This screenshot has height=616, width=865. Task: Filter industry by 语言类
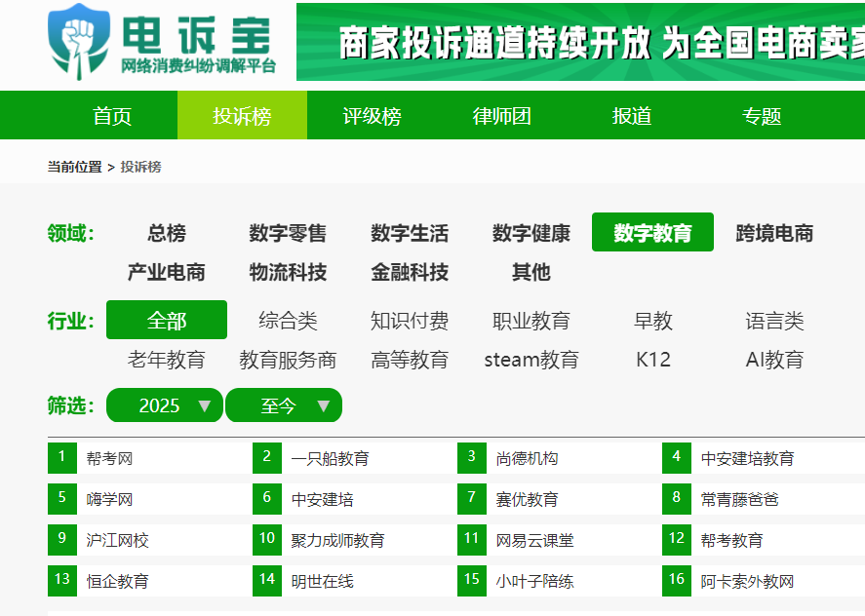tap(774, 321)
